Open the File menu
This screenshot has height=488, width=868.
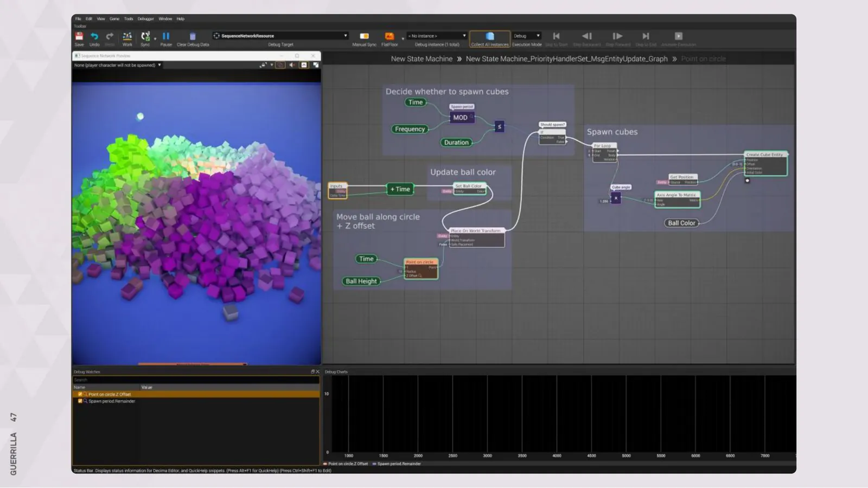pos(78,19)
